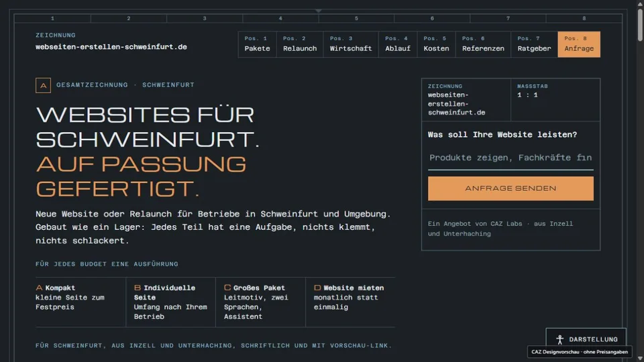Click the 'MASSSTAB 1 : 1' cell

(555, 100)
